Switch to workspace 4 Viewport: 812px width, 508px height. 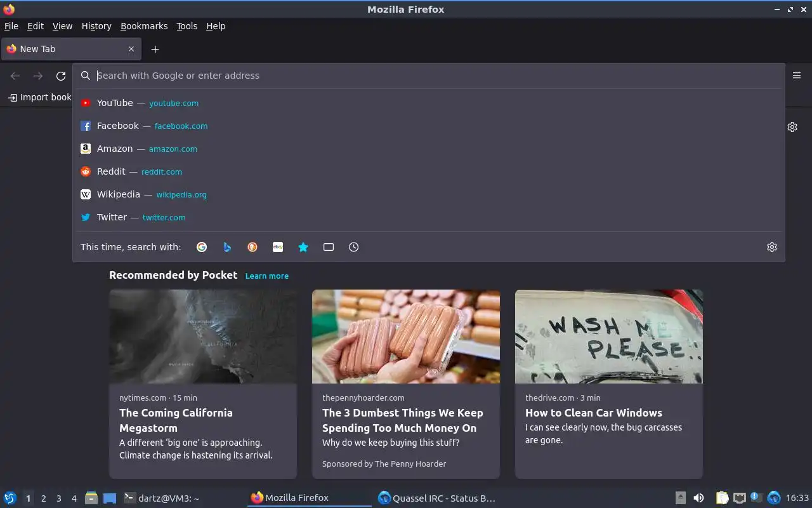point(74,498)
